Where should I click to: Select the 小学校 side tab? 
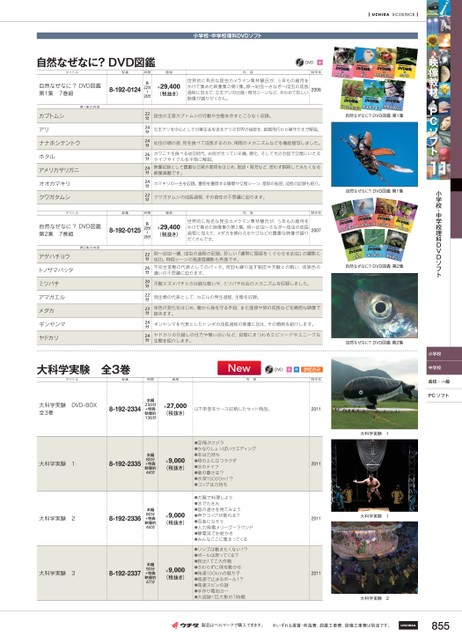click(x=444, y=354)
